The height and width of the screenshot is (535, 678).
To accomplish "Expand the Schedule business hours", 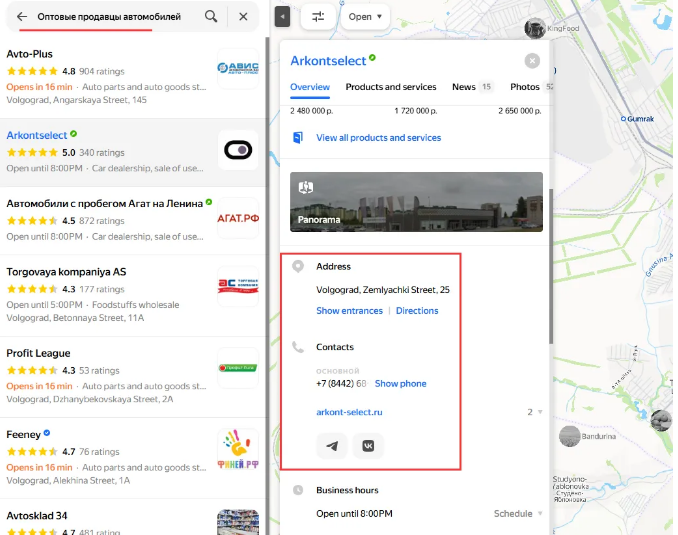I will coord(518,513).
